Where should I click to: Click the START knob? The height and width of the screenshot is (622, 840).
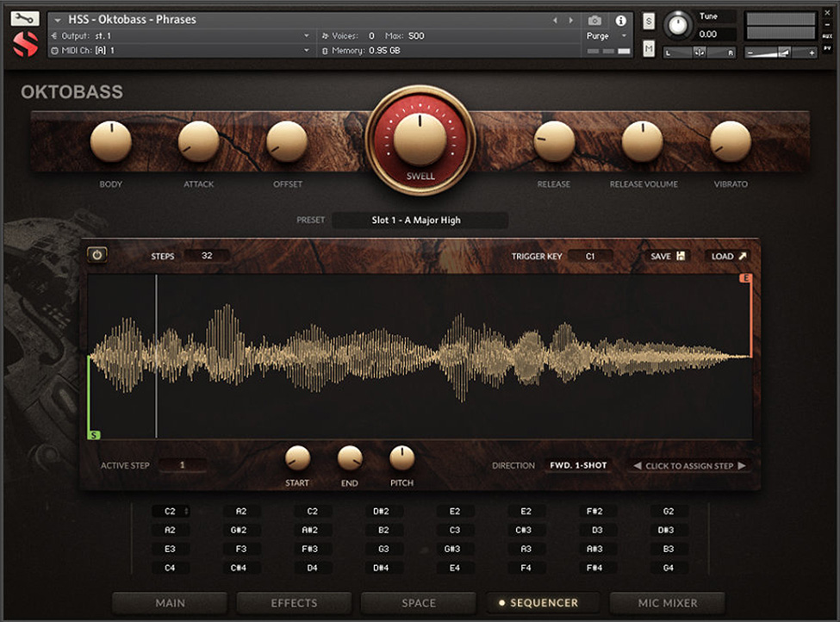(x=297, y=458)
